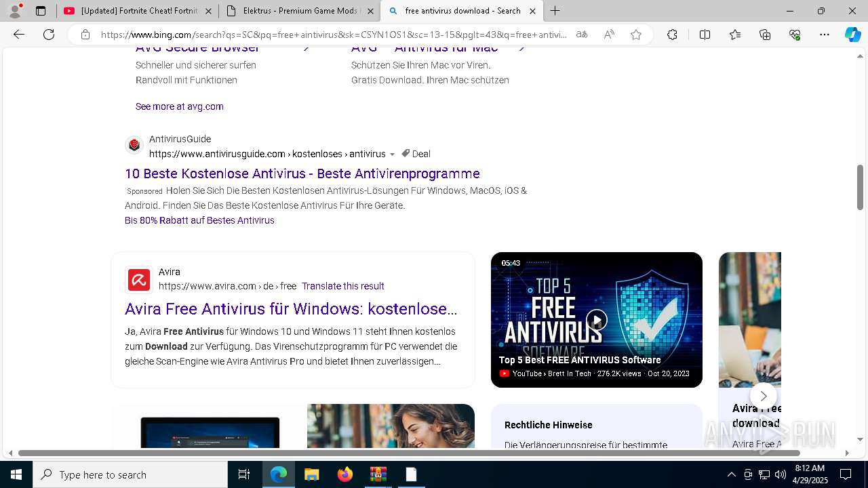The width and height of the screenshot is (868, 488).
Task: Open 10 Beste Kostenlose Antivirus result
Action: pyautogui.click(x=302, y=174)
